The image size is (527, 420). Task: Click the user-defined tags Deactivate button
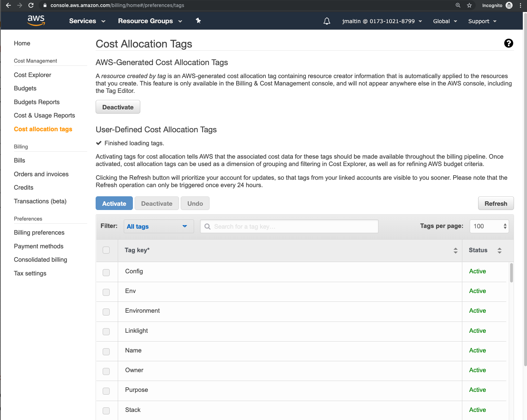157,203
